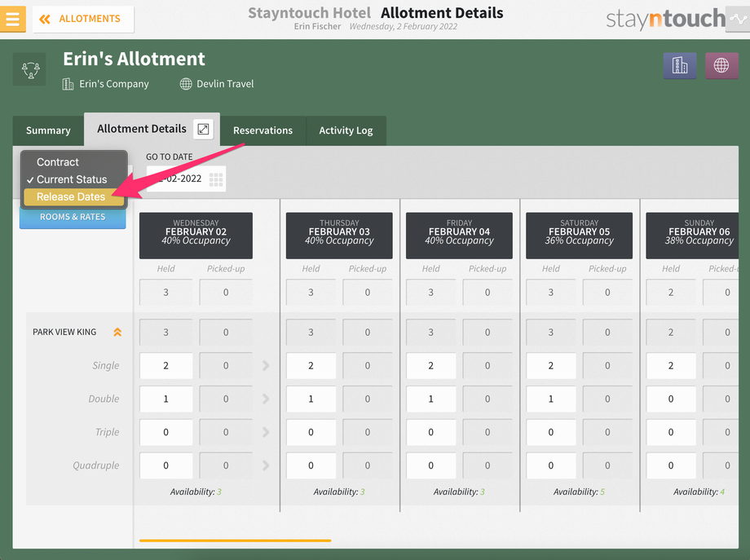Click the Sunday February 06 date header
The image size is (750, 560).
click(693, 236)
